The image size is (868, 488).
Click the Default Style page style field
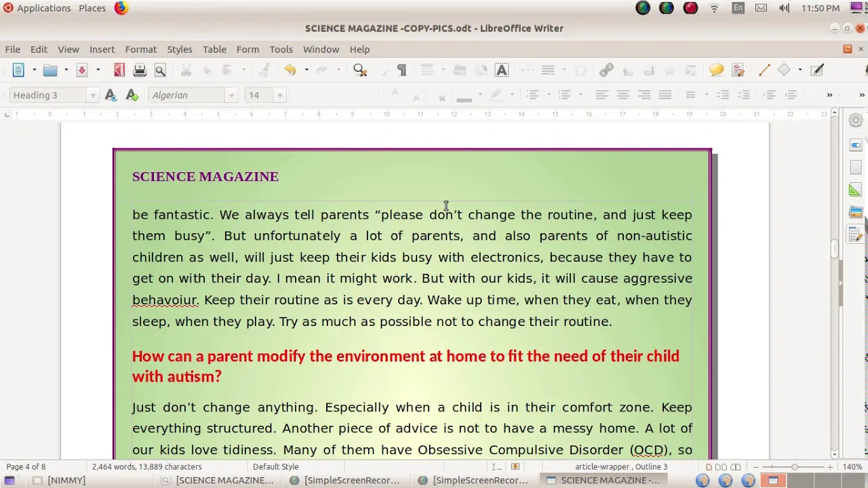tap(275, 466)
